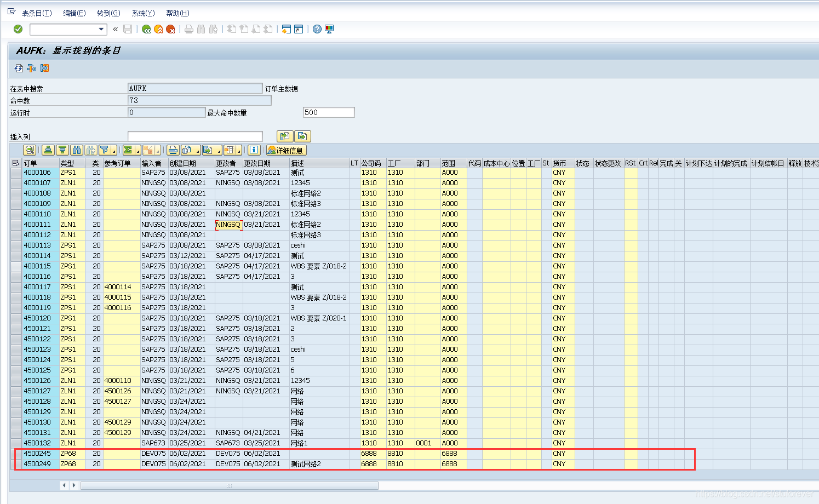
Task: Open the SAP menu icon left of 表条目
Action: tap(12, 12)
